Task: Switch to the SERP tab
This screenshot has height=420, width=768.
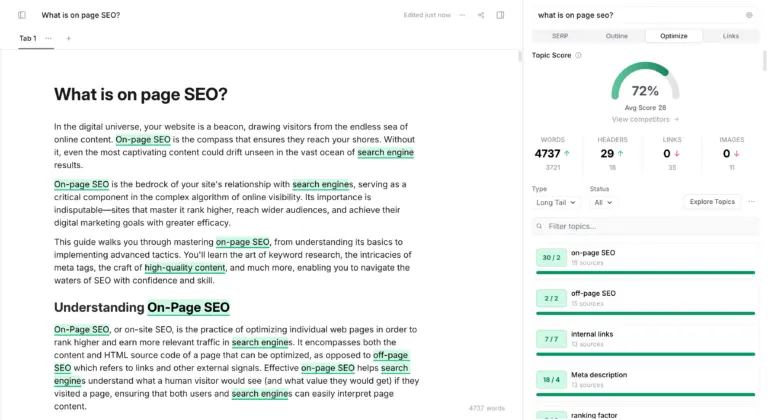Action: point(560,36)
